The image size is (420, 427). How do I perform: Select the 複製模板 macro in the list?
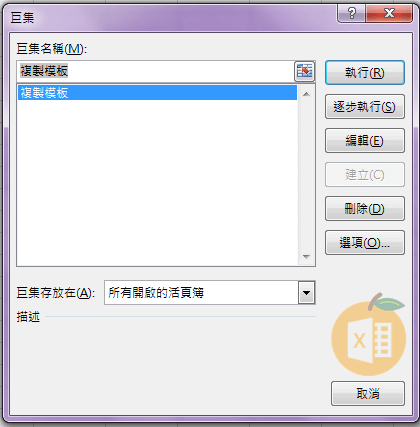[157, 93]
